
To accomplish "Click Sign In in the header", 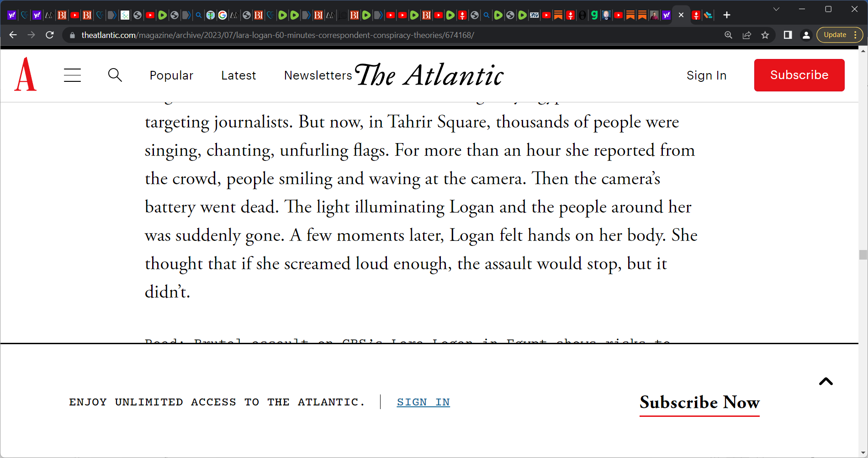I will tap(706, 75).
